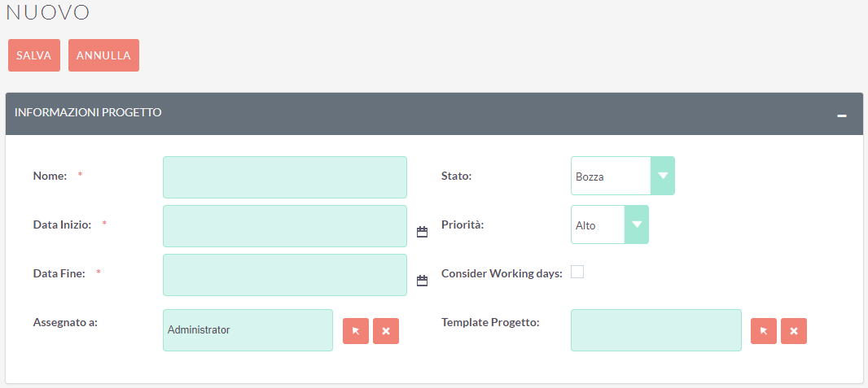Select the Assegnato a field containing Administrator
Viewport: 868px width, 388px height.
click(248, 330)
